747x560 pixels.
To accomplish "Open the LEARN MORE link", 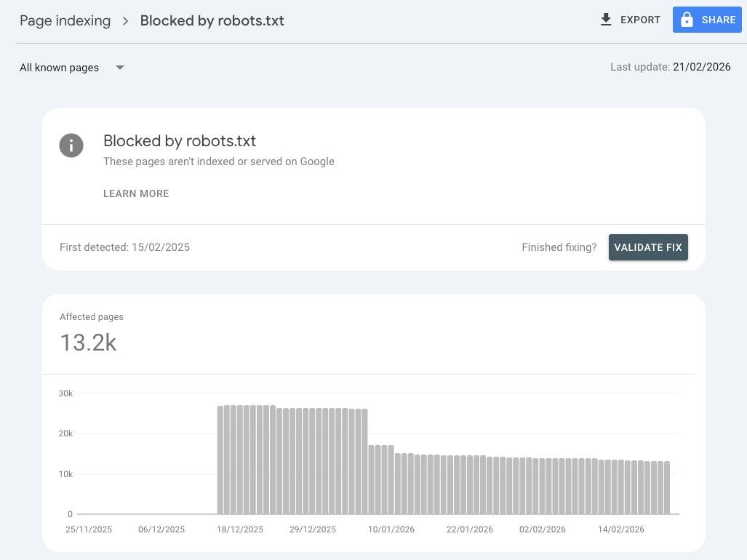I will [x=136, y=193].
